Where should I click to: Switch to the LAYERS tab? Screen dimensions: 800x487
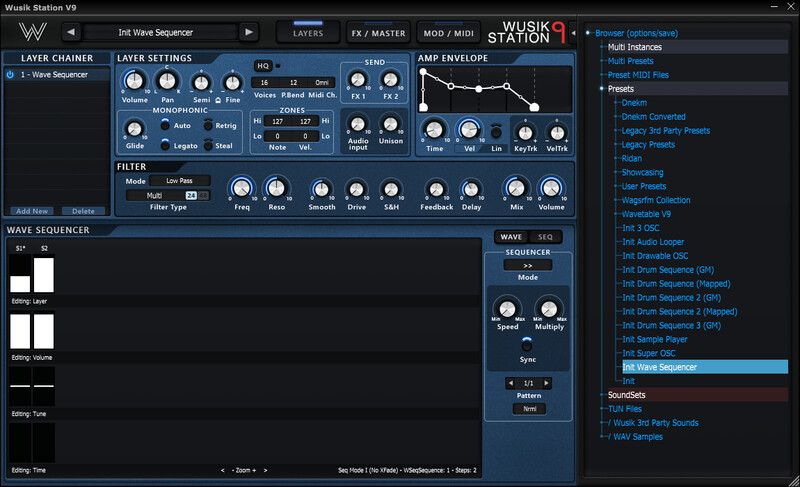click(x=308, y=33)
